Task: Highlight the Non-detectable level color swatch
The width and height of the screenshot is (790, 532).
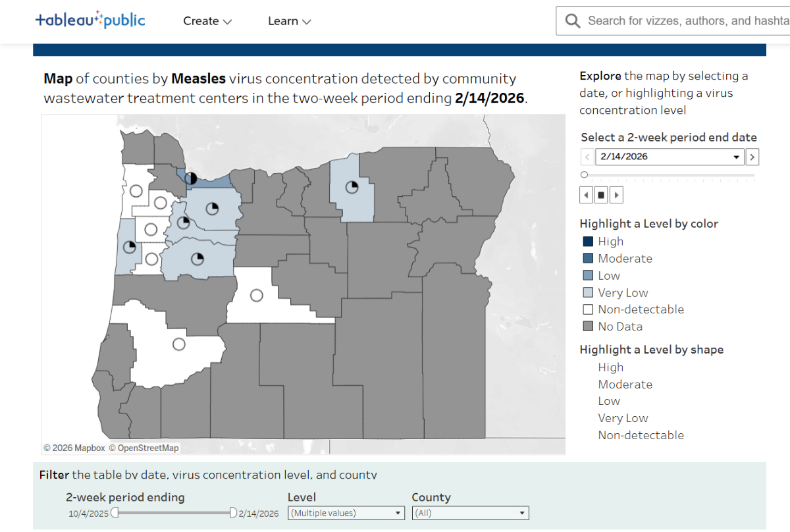Action: point(587,309)
